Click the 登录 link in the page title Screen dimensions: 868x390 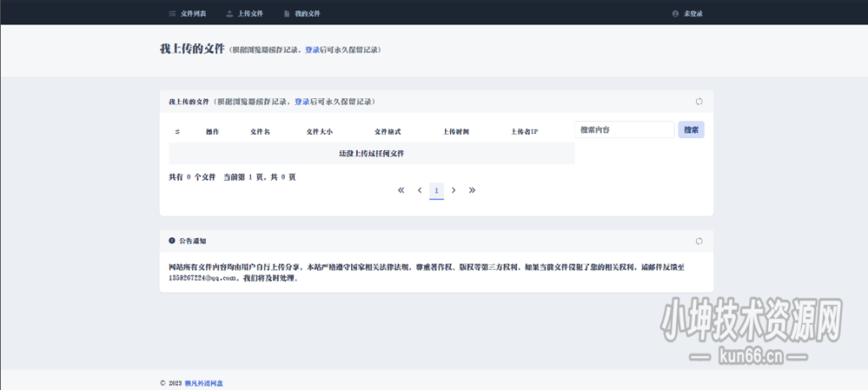pyautogui.click(x=312, y=50)
